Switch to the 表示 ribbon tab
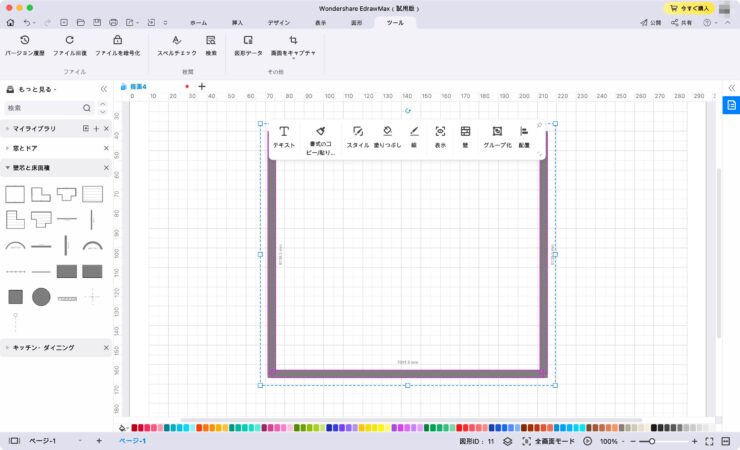Viewport: 740px width, 450px height. 320,23
